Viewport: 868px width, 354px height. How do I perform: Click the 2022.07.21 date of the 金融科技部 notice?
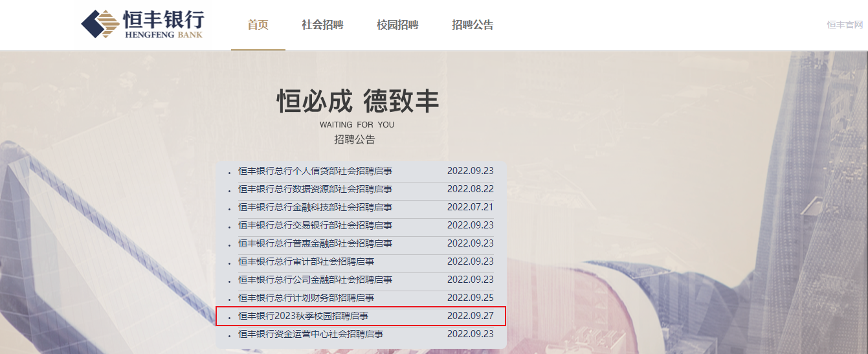(471, 207)
